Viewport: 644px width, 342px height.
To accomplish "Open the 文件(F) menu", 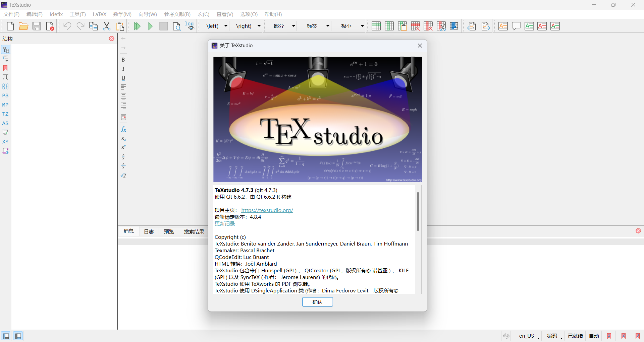I will [x=11, y=14].
